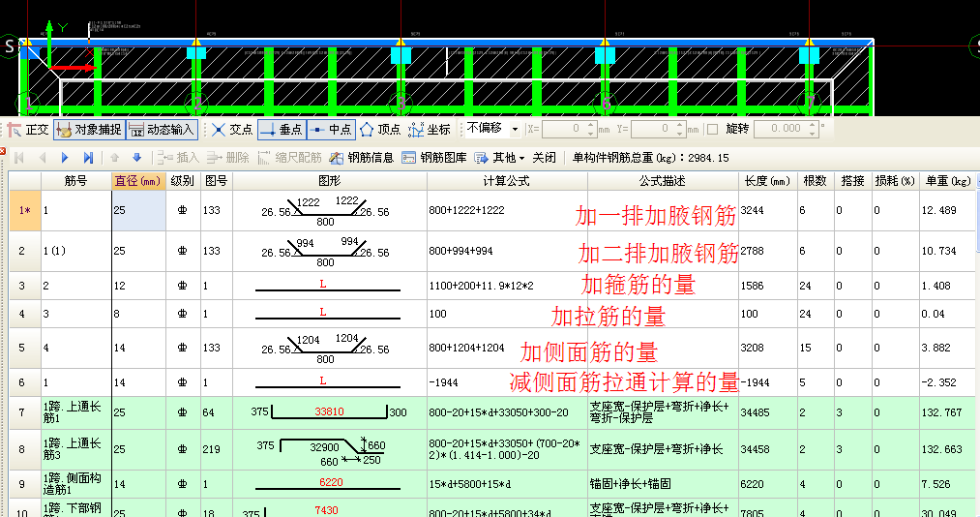
Task: Click 关闭 to close the panel
Action: tap(544, 158)
